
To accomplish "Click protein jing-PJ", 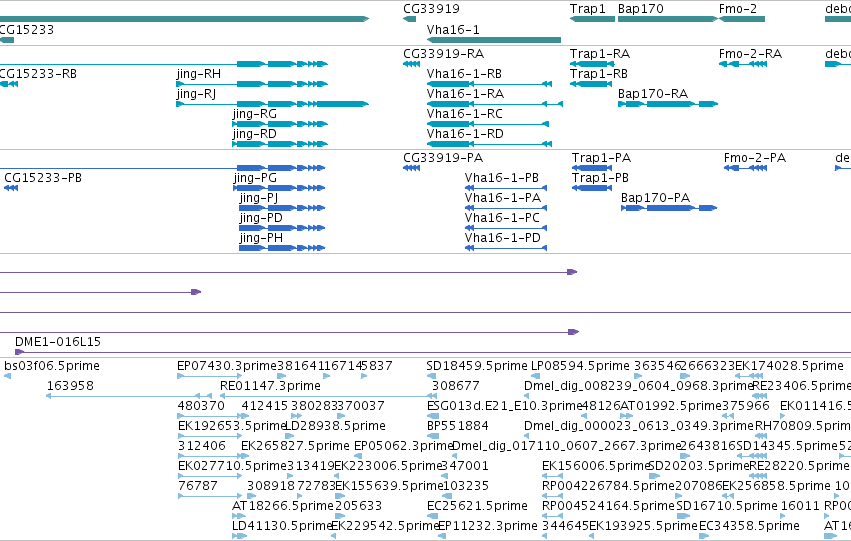I will pos(282,208).
